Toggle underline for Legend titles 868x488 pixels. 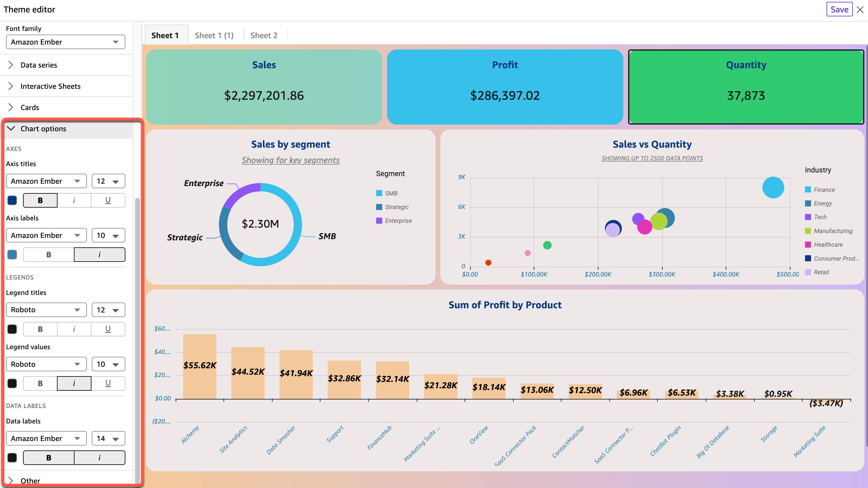coord(108,329)
